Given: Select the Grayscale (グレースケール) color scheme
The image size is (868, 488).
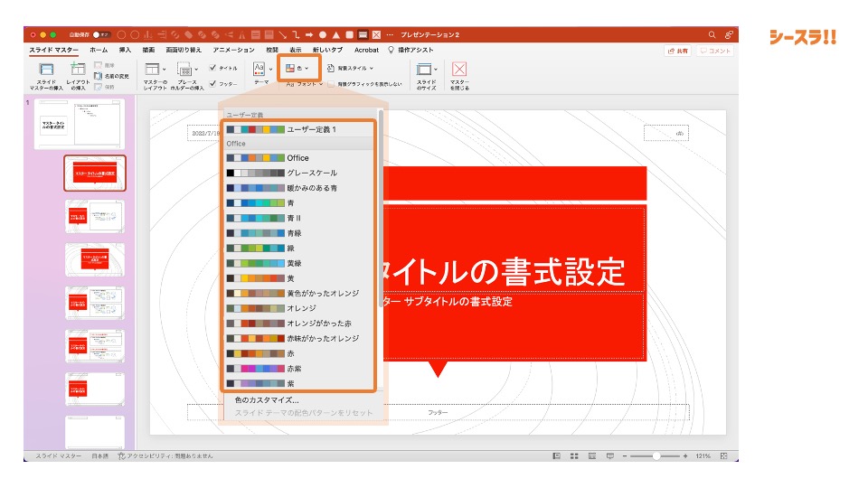Looking at the screenshot, I should coord(299,173).
